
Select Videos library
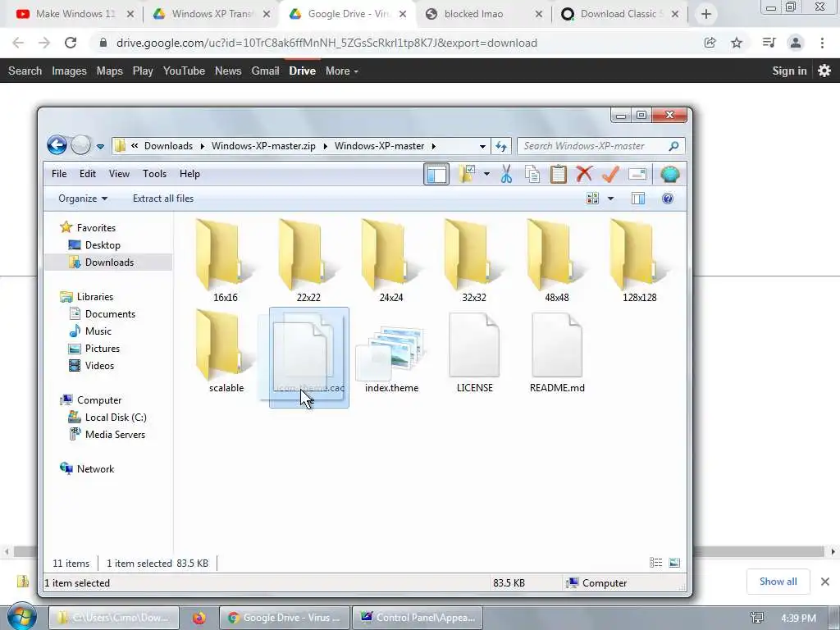point(99,365)
